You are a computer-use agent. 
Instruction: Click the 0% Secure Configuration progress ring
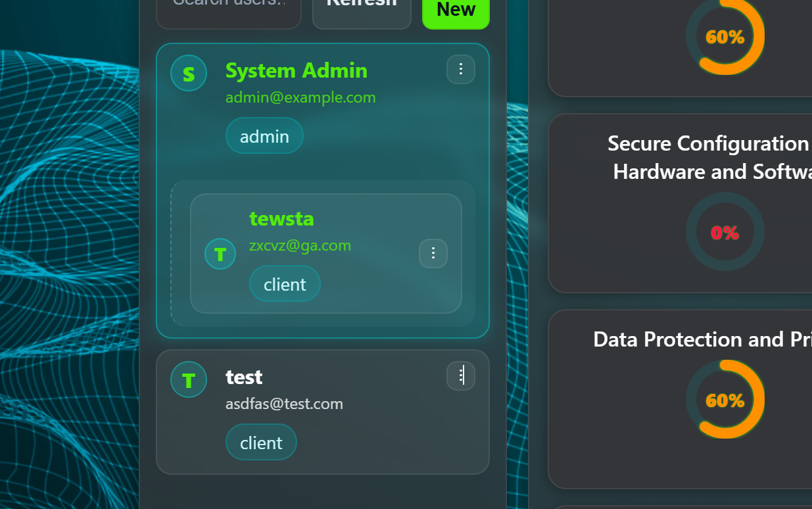pyautogui.click(x=725, y=232)
